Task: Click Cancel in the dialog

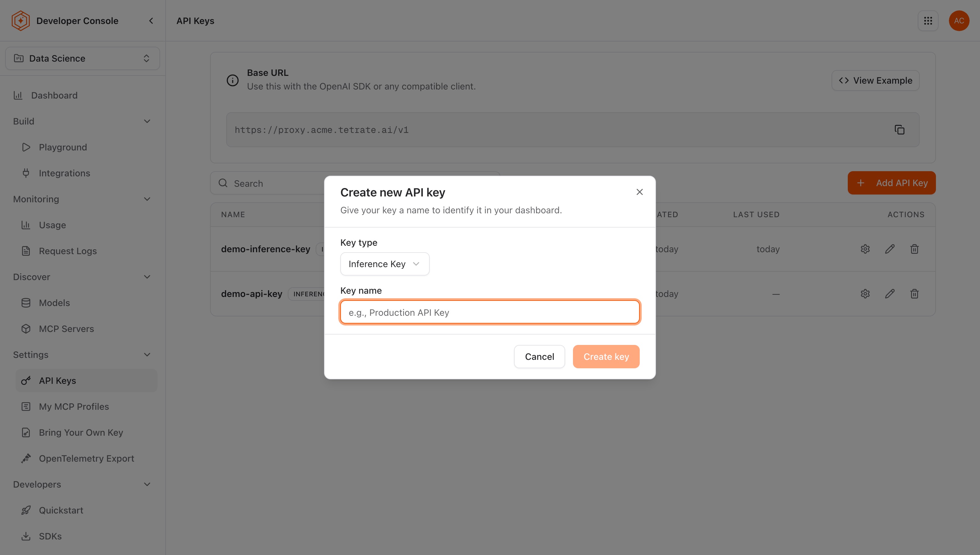Action: tap(539, 356)
